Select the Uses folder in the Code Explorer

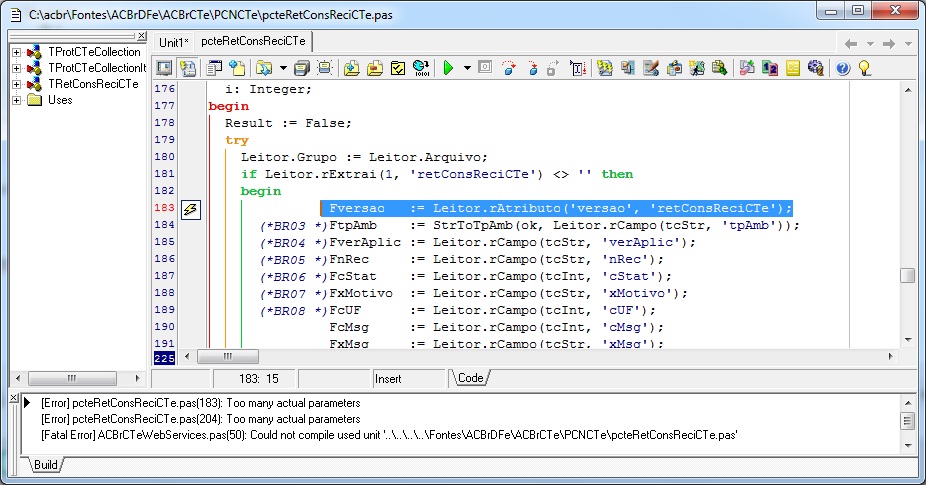coord(60,100)
